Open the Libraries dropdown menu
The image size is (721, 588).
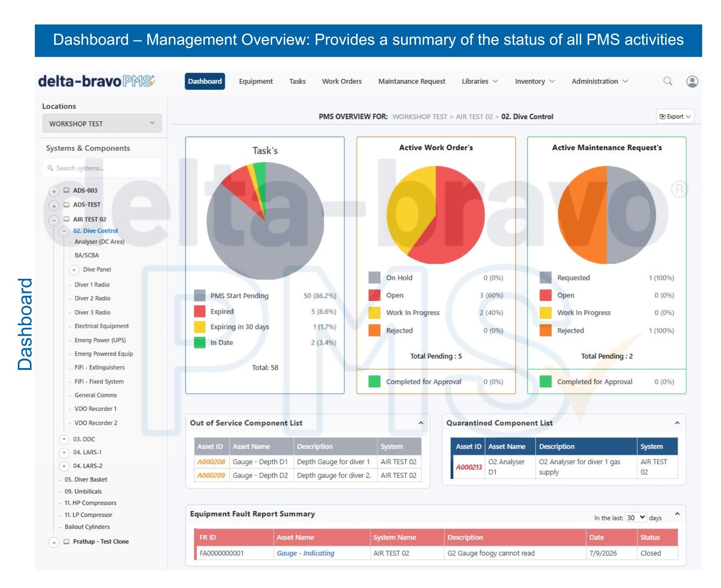(480, 81)
